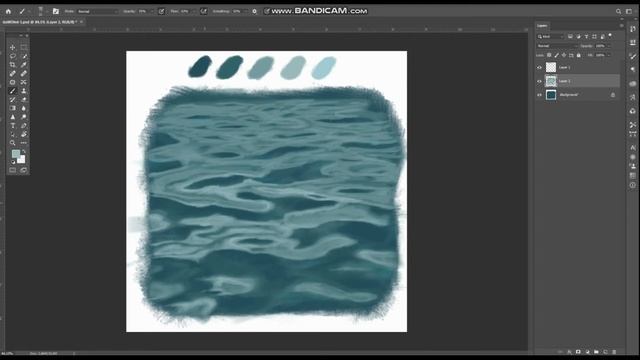The width and height of the screenshot is (640, 360).
Task: Open the background color swatch
Action: [x=22, y=160]
